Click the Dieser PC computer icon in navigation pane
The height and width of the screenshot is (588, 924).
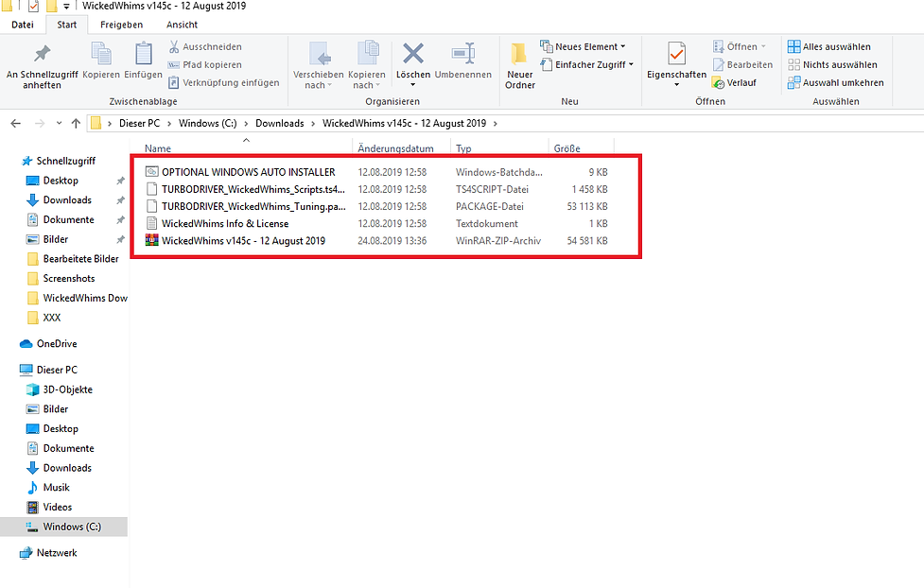click(26, 370)
